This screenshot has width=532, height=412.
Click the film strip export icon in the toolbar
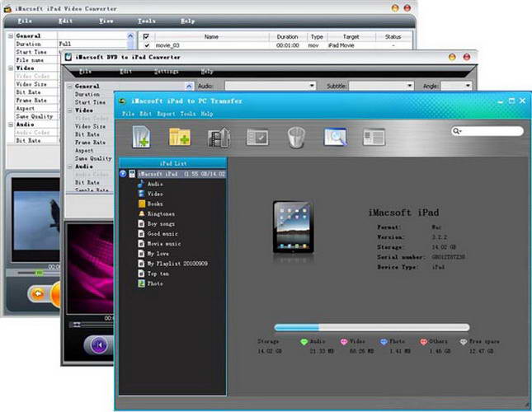coord(219,138)
